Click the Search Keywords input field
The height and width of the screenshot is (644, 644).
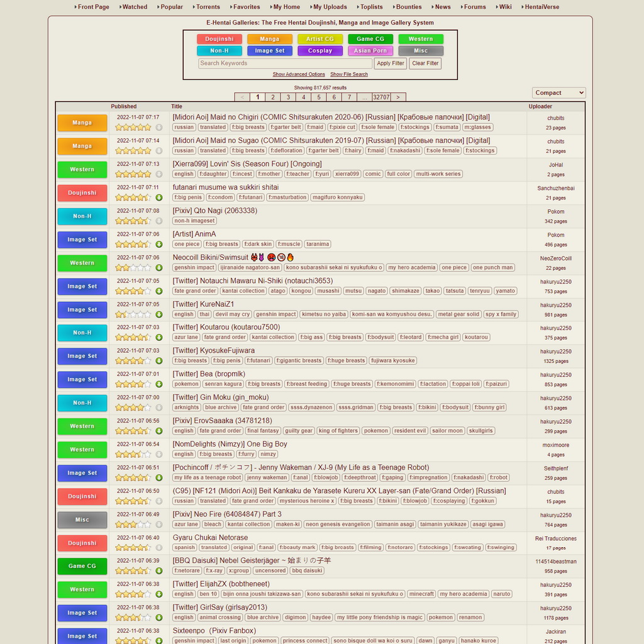tap(285, 64)
